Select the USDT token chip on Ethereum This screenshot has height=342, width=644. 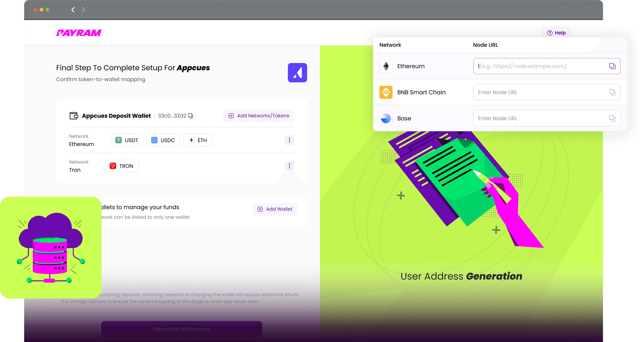coord(126,140)
